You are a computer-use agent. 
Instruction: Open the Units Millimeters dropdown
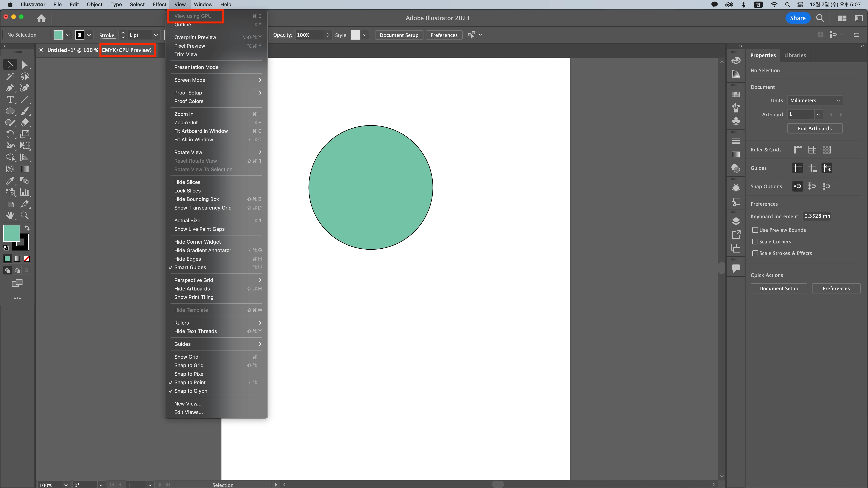point(815,100)
